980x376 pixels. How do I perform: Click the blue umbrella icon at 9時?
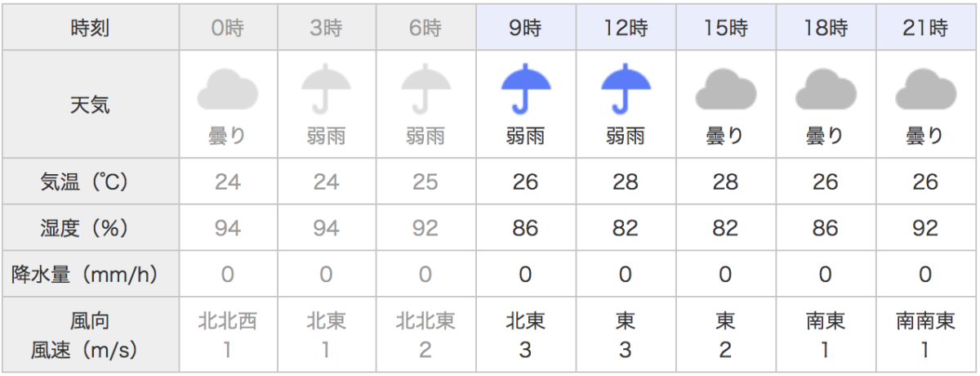526,89
